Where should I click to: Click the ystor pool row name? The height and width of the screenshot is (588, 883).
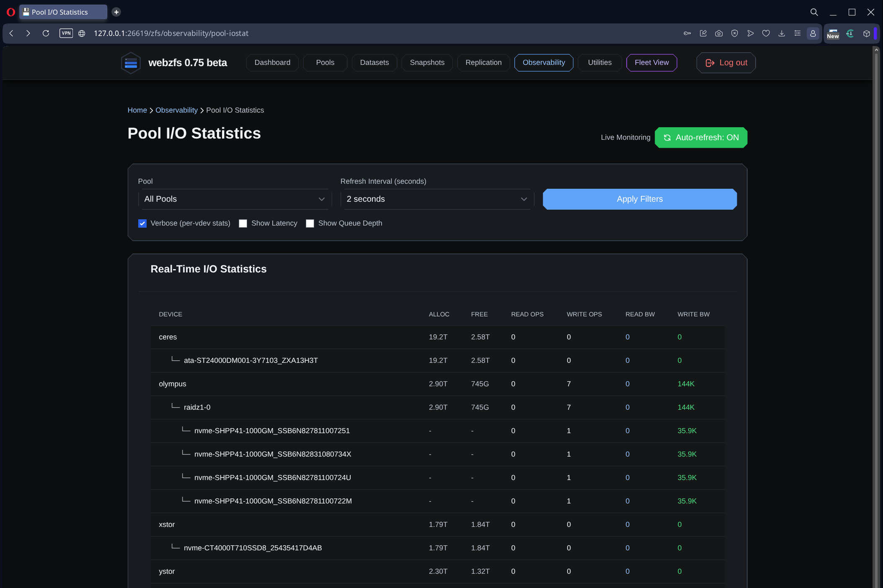click(x=167, y=572)
